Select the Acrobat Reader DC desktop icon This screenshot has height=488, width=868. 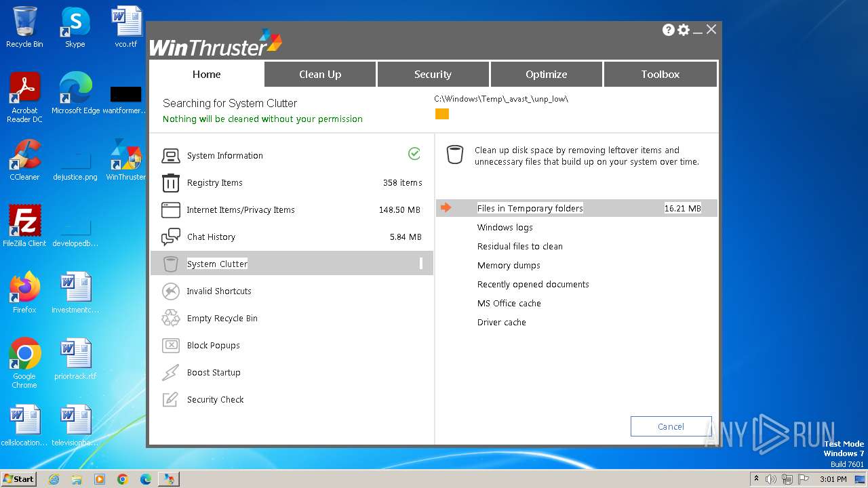[24, 98]
